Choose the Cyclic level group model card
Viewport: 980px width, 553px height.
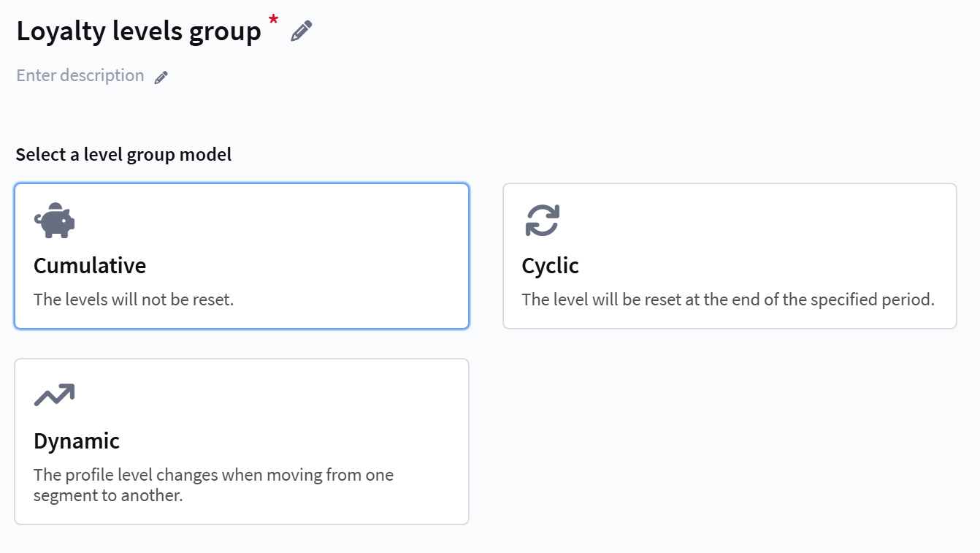pos(730,256)
